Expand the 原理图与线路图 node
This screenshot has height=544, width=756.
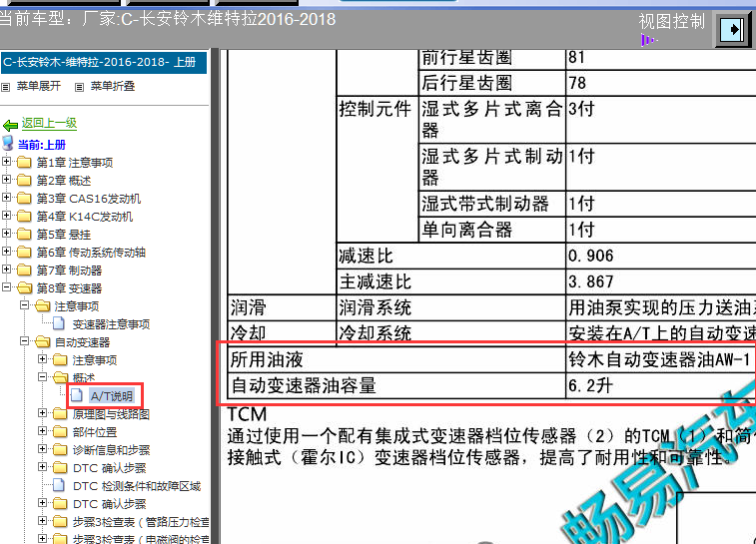(42, 413)
